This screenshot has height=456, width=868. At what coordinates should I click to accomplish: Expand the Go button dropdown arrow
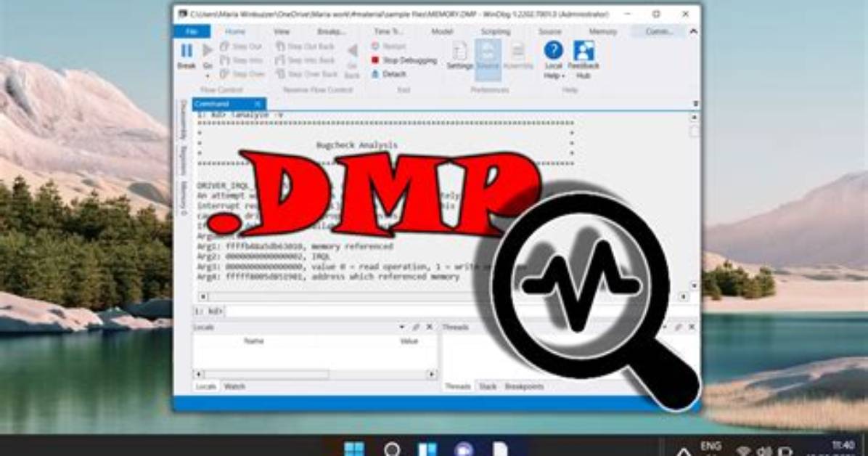pyautogui.click(x=208, y=76)
